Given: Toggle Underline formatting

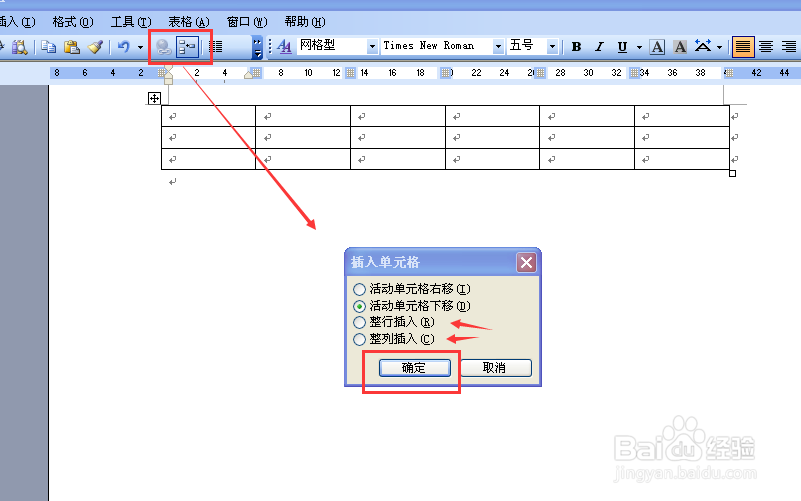Looking at the screenshot, I should click(622, 47).
